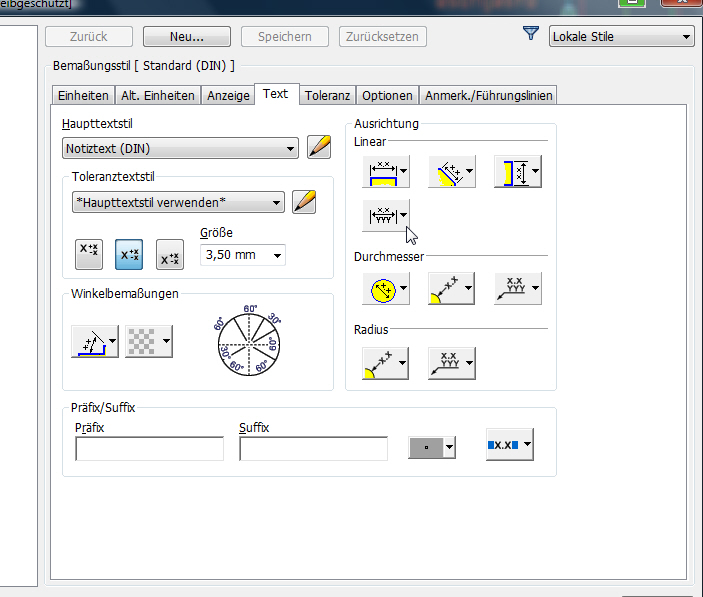Open diameter circle orientation icon
The image size is (703, 597).
(x=382, y=289)
